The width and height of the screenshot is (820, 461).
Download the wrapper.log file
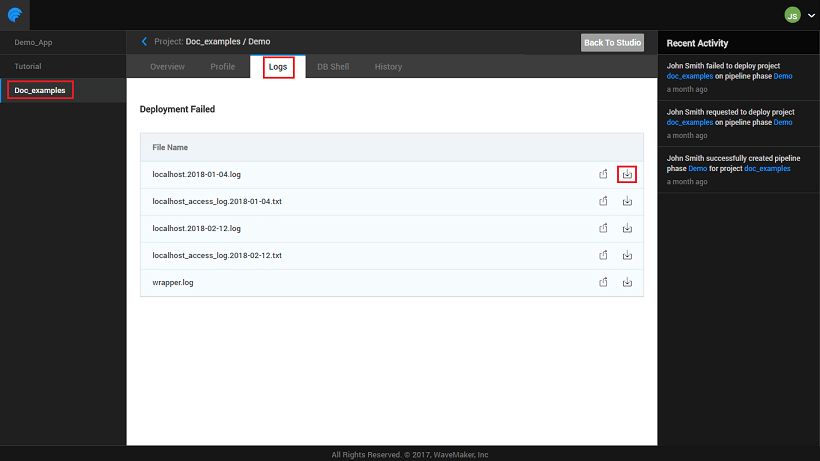(627, 282)
